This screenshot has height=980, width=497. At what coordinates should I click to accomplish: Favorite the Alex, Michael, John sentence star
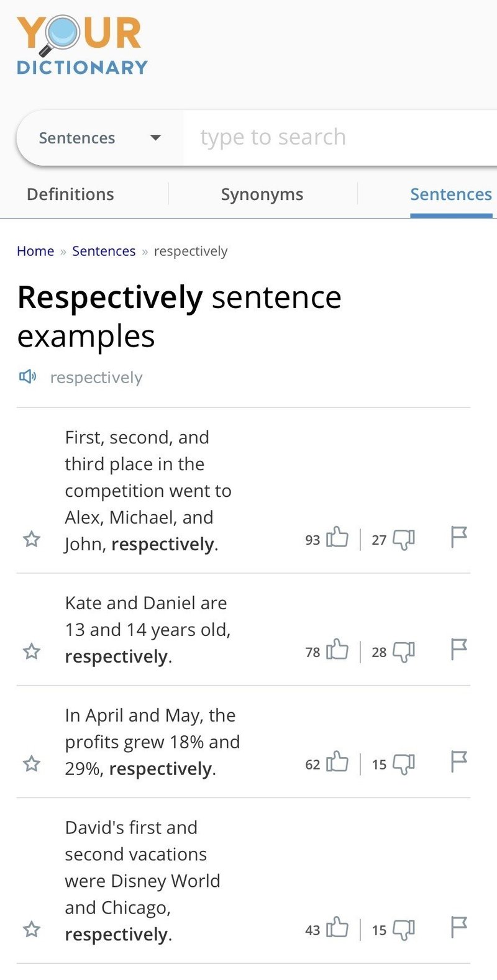tap(32, 539)
